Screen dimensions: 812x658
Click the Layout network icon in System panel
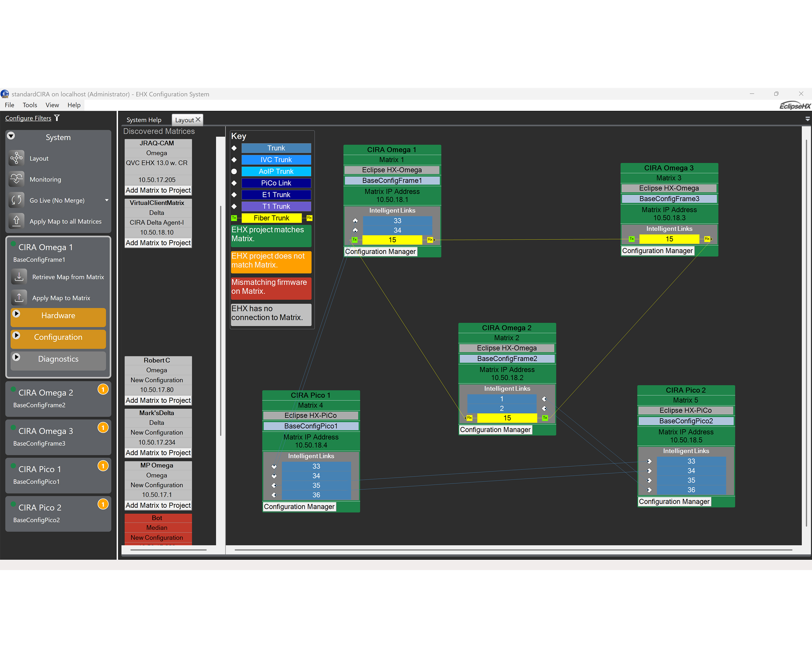click(17, 159)
